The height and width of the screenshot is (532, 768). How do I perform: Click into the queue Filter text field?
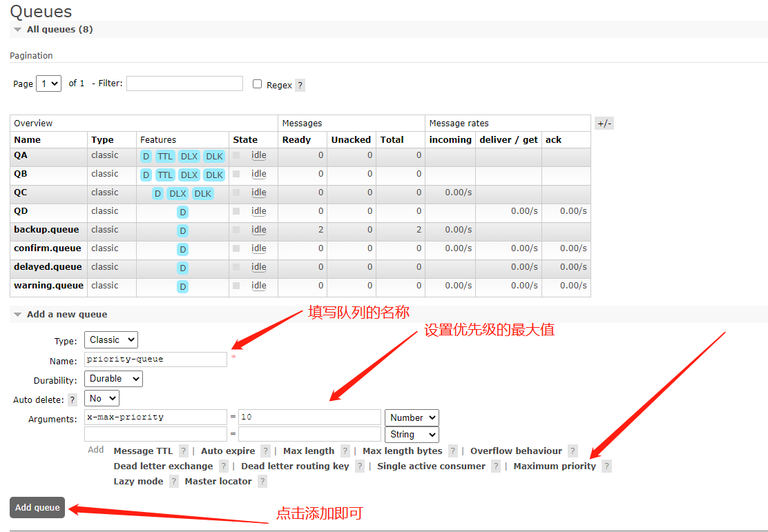tap(184, 83)
